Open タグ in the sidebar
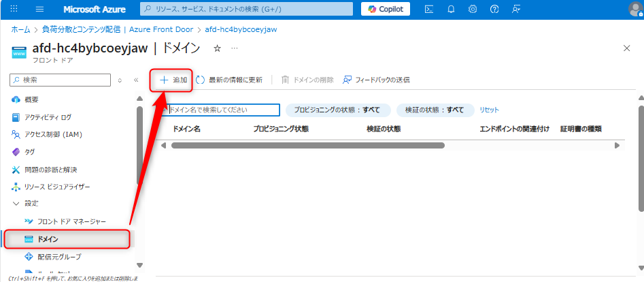The height and width of the screenshot is (282, 644). [29, 152]
